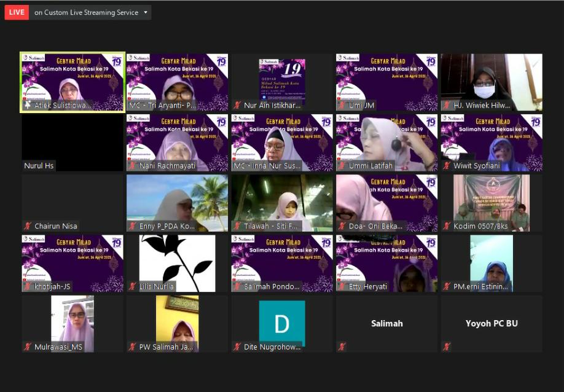Select Nur Ain Istikhar video tile
564x392 pixels.
pyautogui.click(x=282, y=82)
